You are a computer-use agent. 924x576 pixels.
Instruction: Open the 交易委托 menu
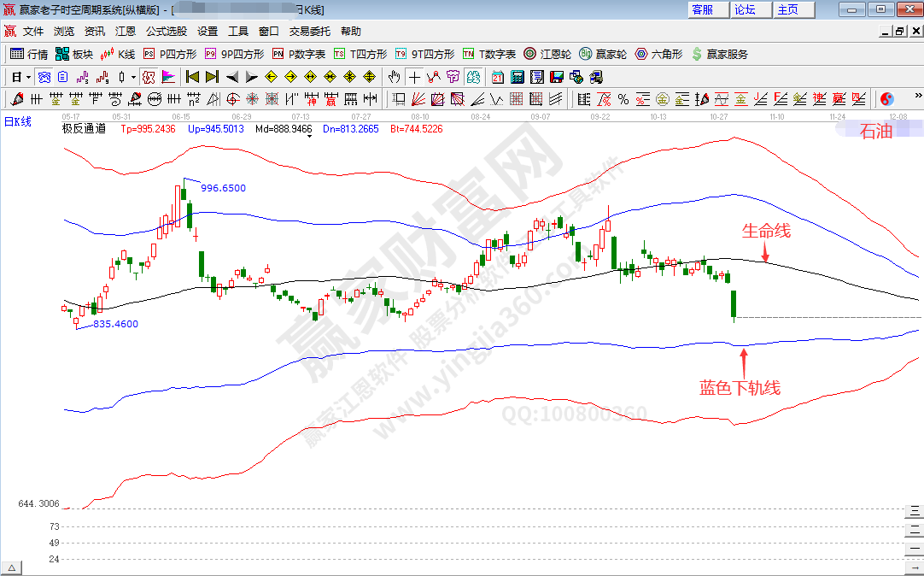(309, 31)
